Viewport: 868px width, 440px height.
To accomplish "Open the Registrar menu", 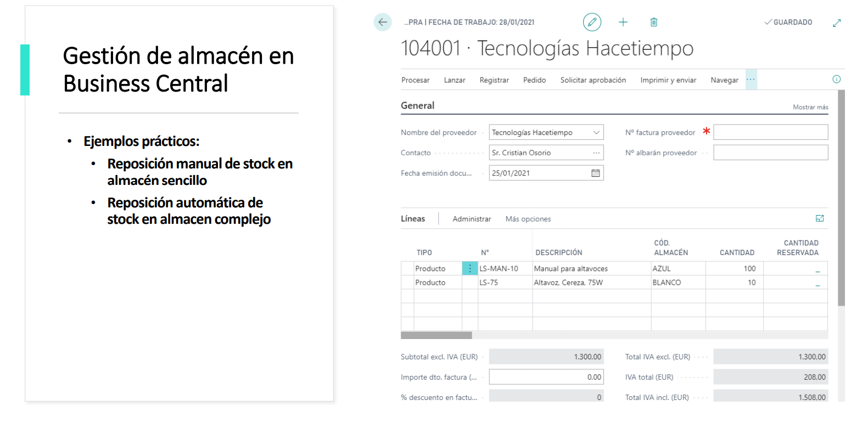I will coord(494,80).
